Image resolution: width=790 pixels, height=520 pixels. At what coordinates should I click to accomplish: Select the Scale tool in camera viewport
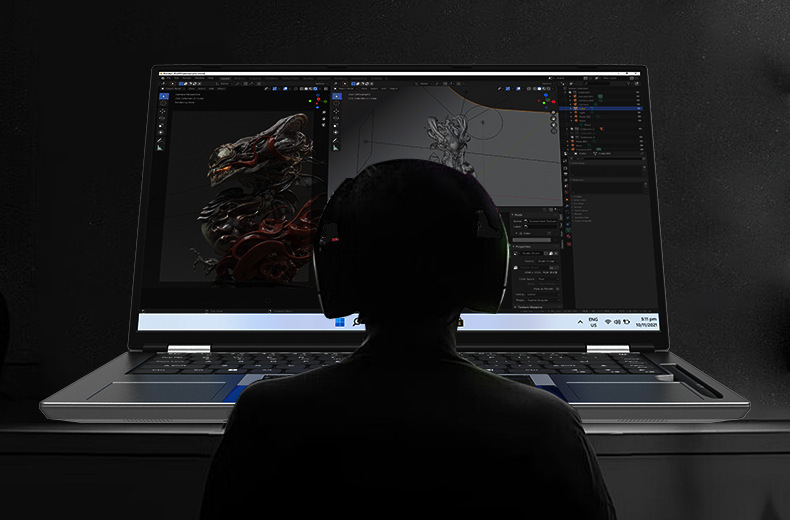click(x=161, y=125)
